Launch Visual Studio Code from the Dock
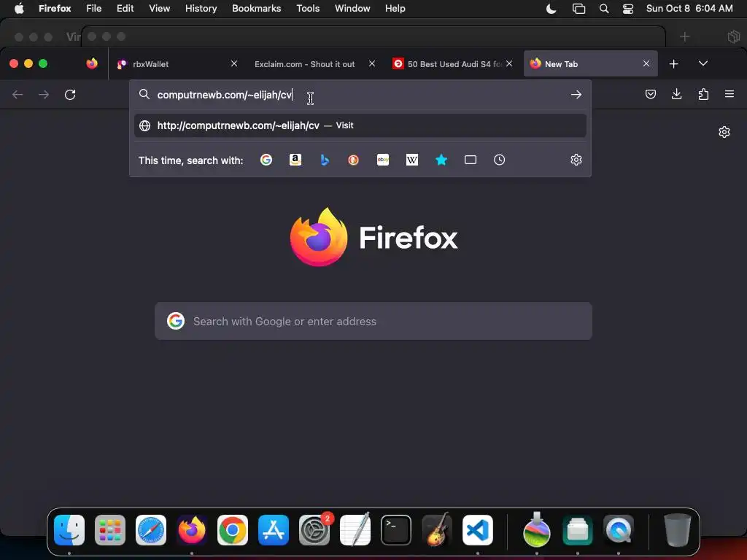Viewport: 747px width, 560px height. pos(477,530)
